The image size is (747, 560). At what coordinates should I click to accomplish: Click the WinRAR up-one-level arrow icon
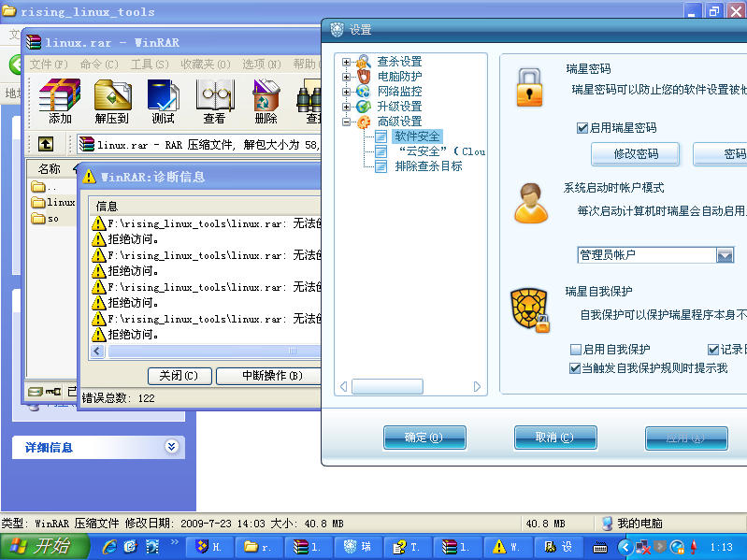(46, 144)
